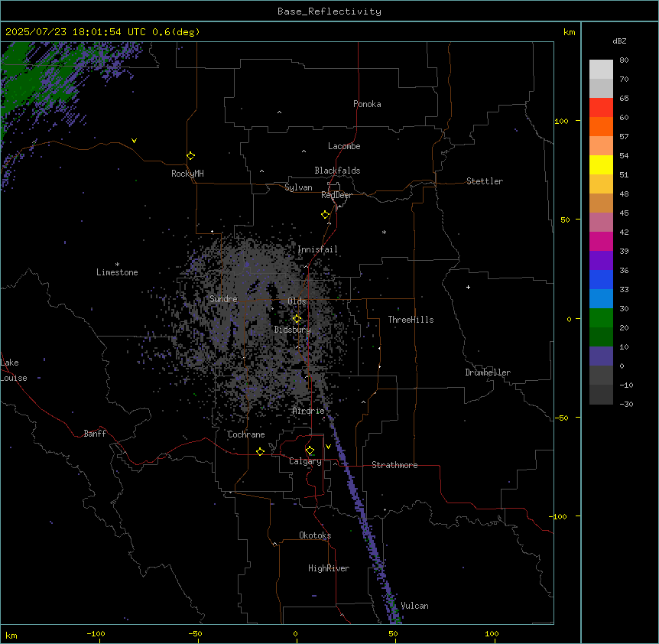Click the yellow diamond marker below RedDeer
Viewport: 659px width, 644px height.
[x=325, y=215]
